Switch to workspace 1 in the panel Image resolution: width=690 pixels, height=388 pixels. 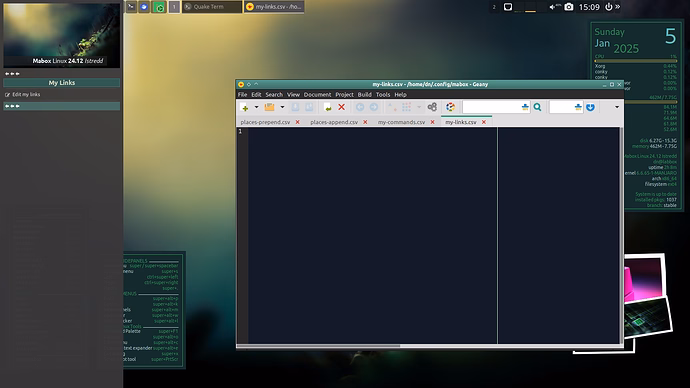coord(174,7)
